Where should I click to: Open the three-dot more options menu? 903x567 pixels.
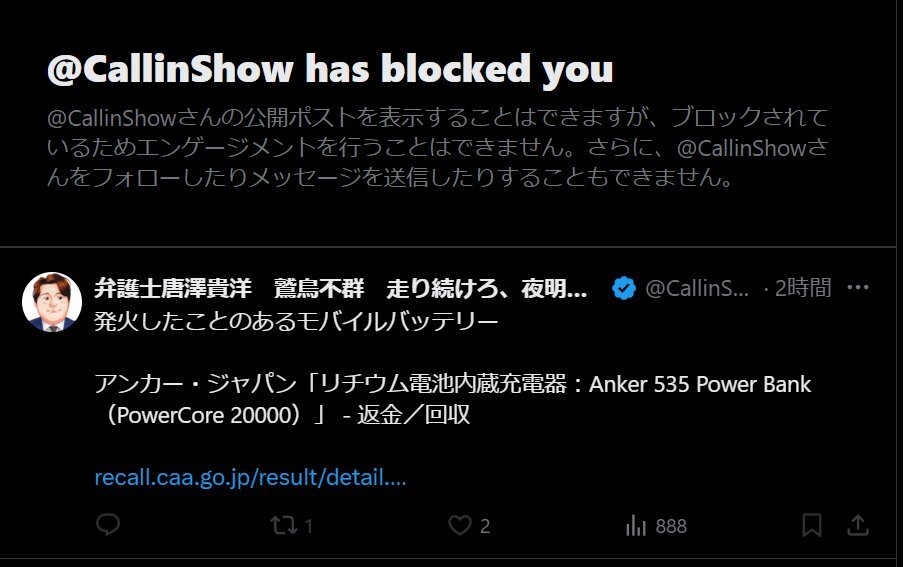point(858,287)
